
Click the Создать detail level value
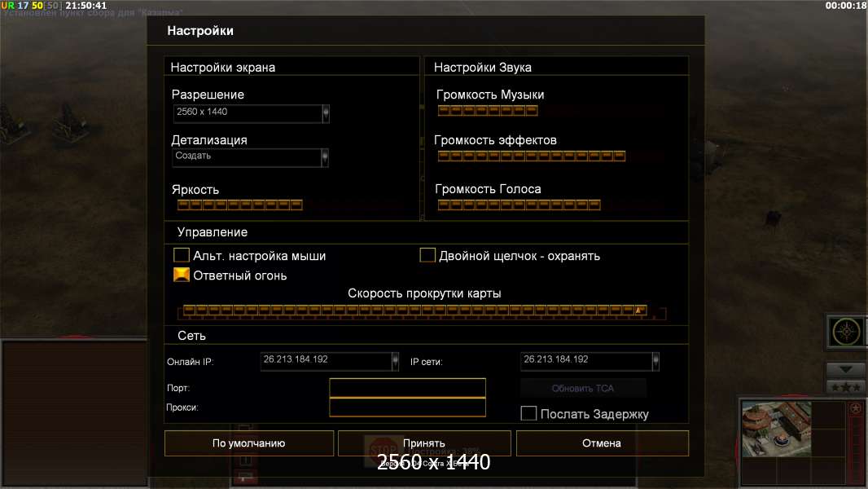pyautogui.click(x=193, y=156)
